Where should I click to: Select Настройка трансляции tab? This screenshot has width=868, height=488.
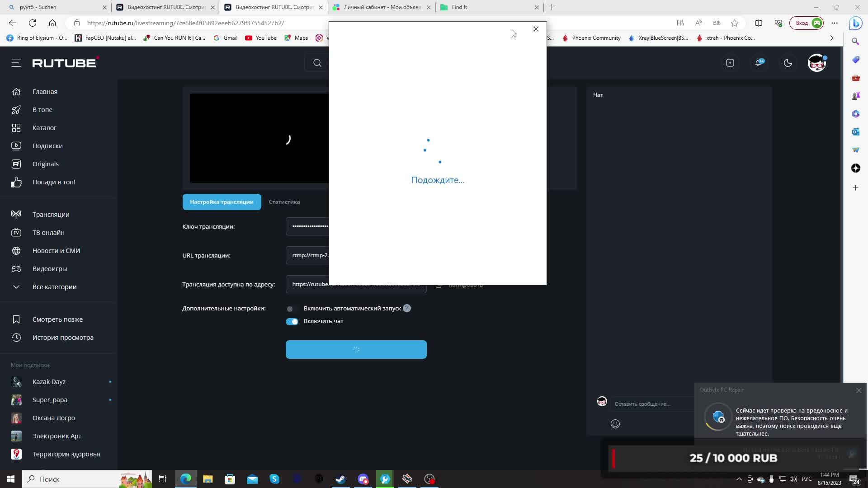tap(222, 202)
